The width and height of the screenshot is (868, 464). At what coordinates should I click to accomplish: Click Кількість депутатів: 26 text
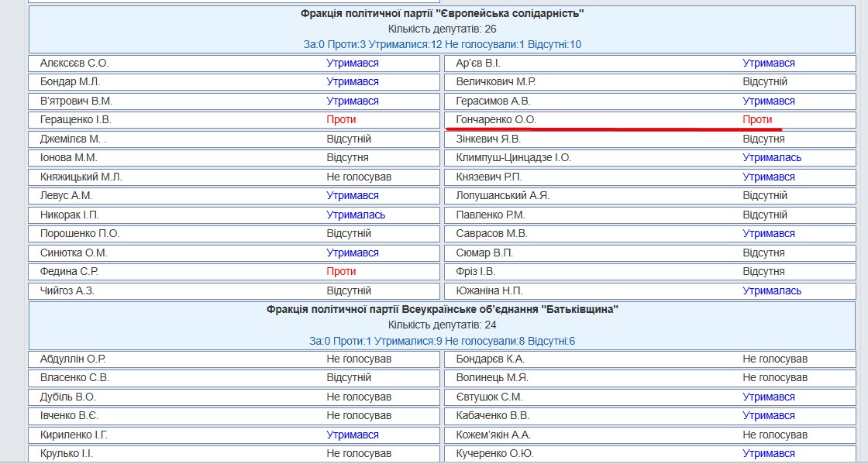click(x=443, y=29)
